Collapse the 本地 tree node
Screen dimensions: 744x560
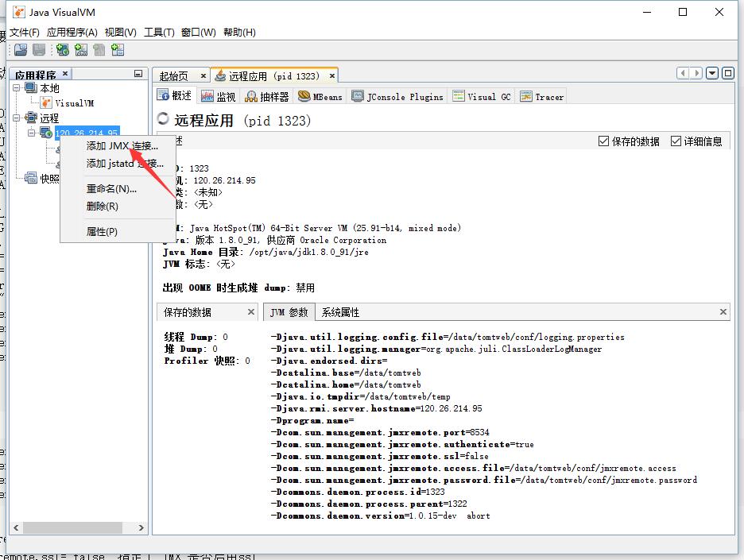click(16, 87)
